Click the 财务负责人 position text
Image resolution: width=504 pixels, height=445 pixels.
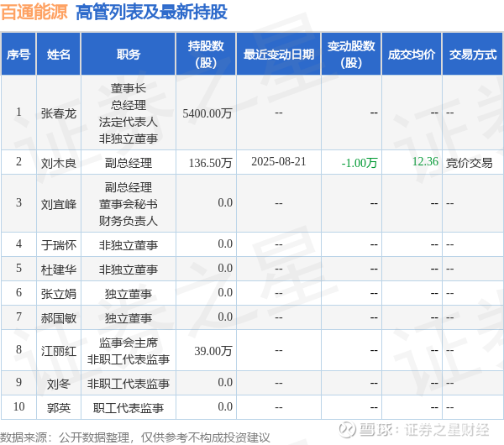[129, 221]
